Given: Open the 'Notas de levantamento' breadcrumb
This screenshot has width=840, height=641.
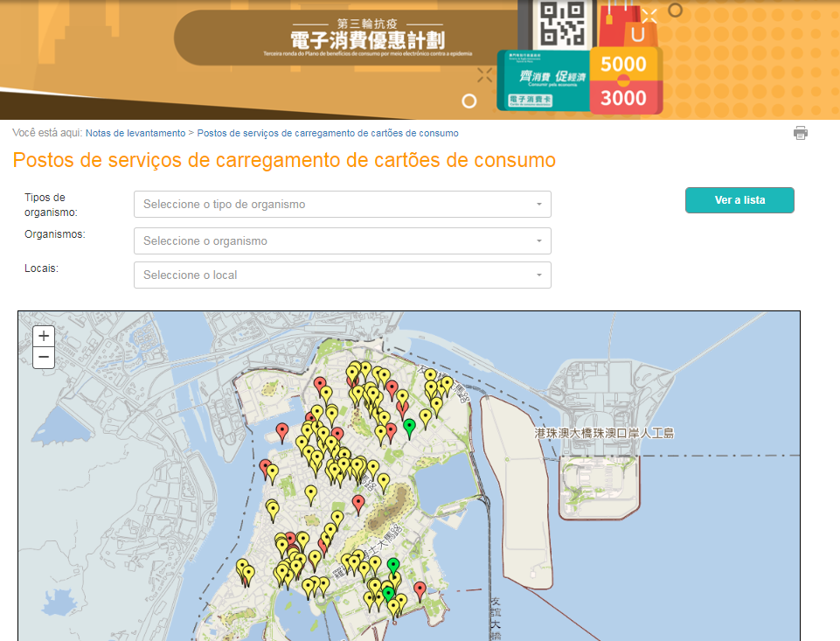Looking at the screenshot, I should click(135, 133).
